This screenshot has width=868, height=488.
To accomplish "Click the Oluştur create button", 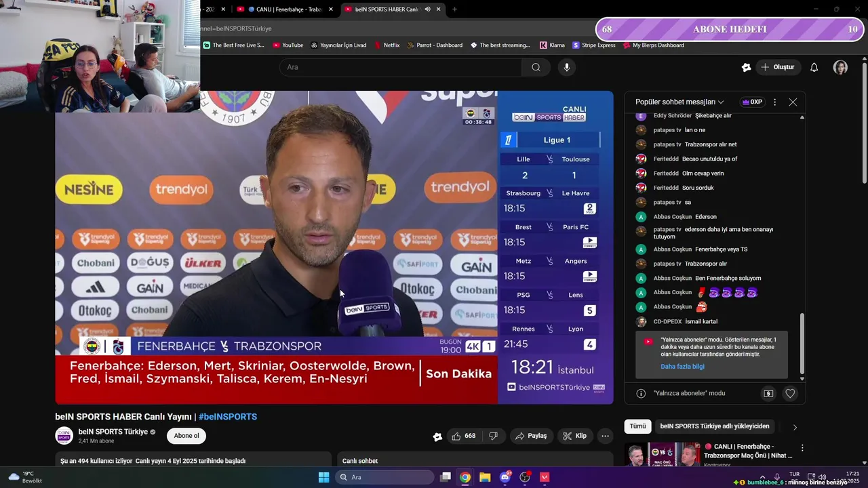I will pyautogui.click(x=778, y=67).
